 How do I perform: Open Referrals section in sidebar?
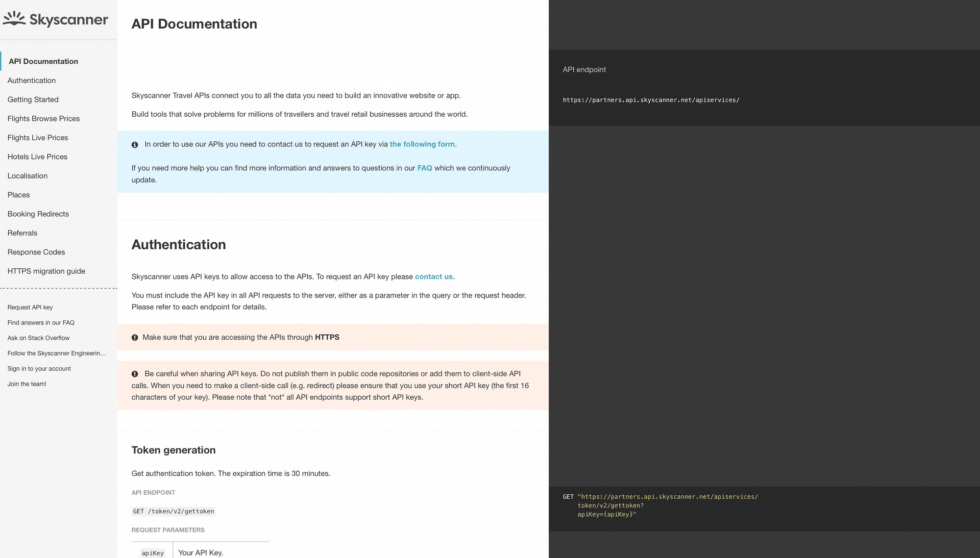click(22, 233)
